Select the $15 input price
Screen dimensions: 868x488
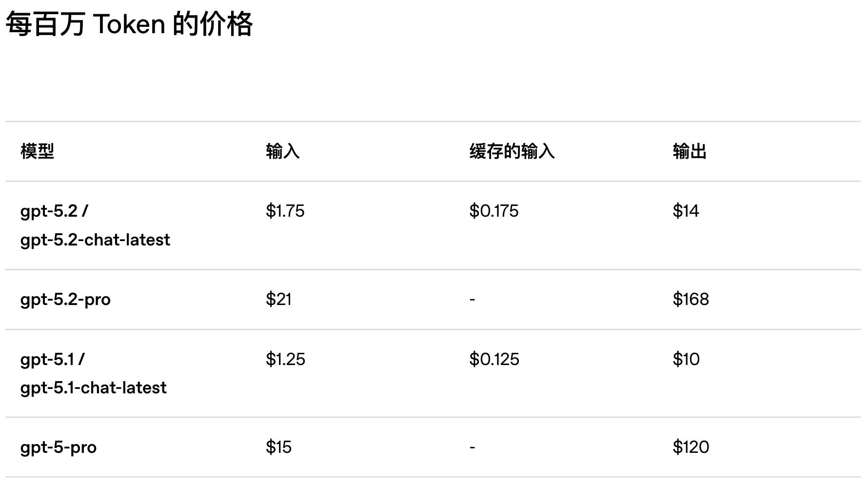pyautogui.click(x=278, y=447)
